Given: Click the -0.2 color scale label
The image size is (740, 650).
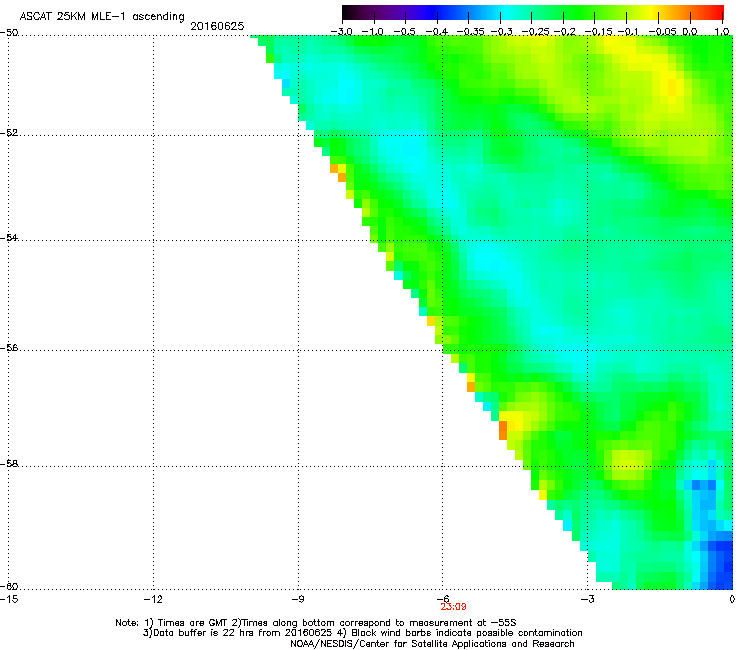Looking at the screenshot, I should [x=565, y=32].
